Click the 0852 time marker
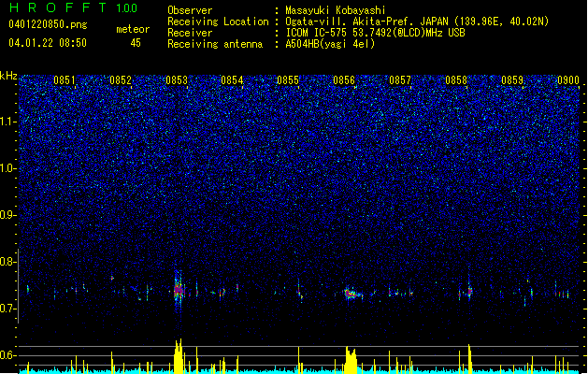The image size is (588, 374). 121,80
